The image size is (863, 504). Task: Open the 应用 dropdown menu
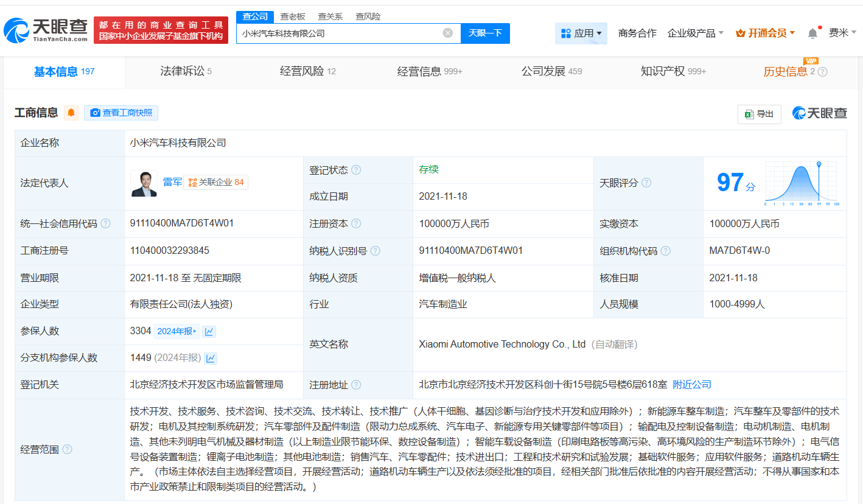point(581,33)
